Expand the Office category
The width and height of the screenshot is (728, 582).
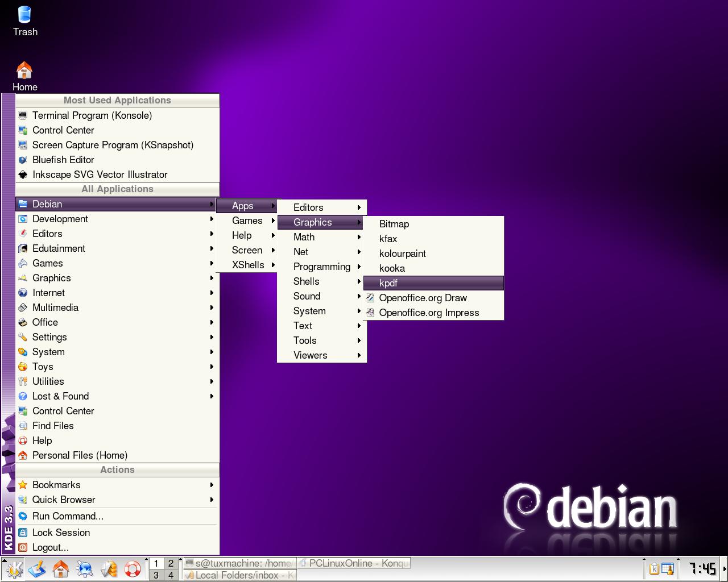(x=117, y=322)
